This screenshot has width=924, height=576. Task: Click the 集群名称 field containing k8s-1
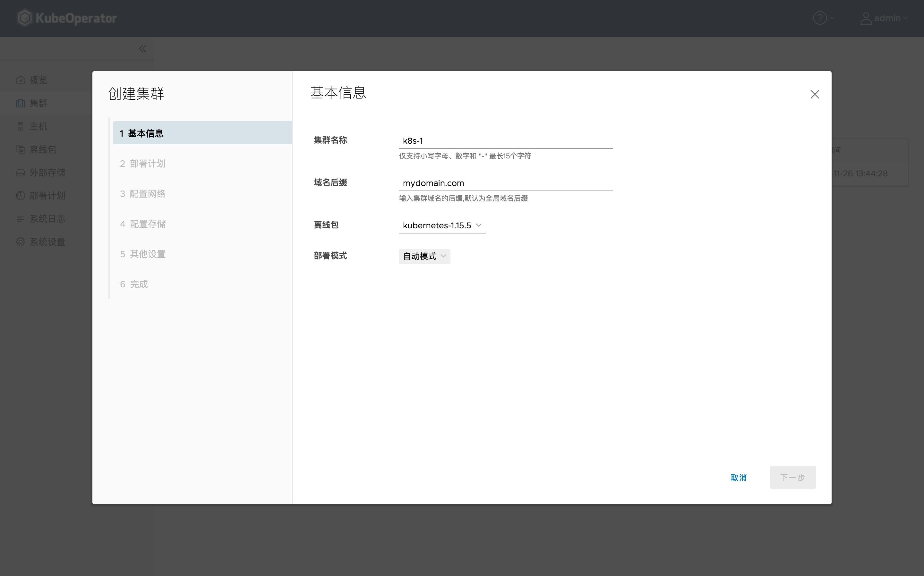[506, 140]
